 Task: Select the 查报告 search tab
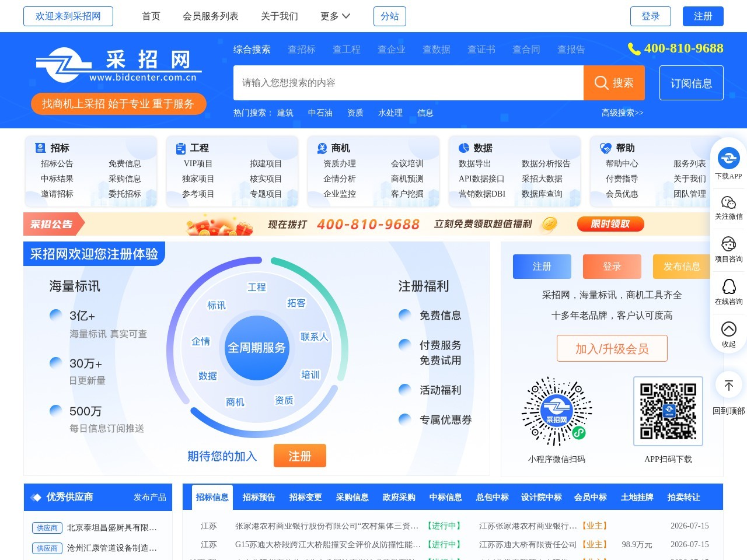[571, 50]
